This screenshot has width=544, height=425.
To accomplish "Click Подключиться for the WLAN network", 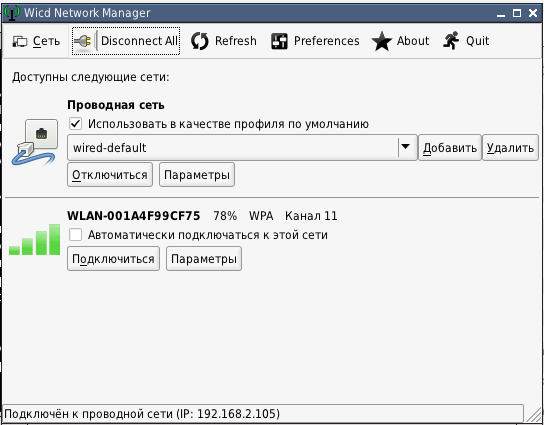I will [x=113, y=258].
